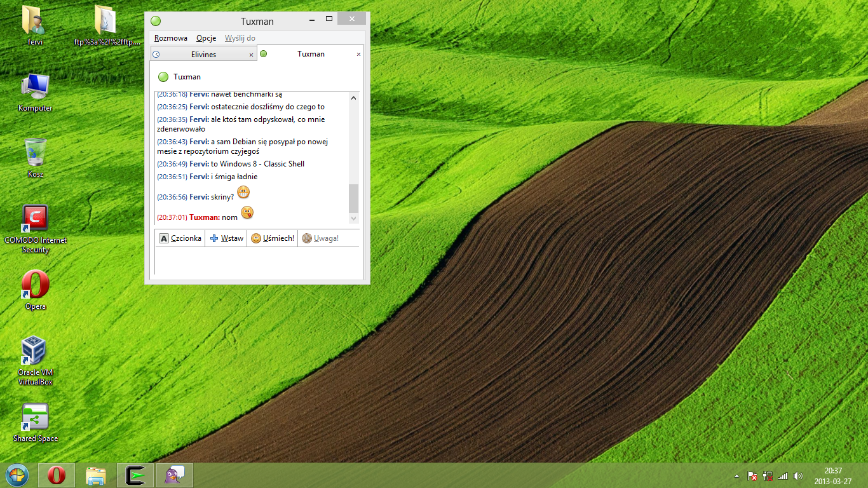Open the Rozmowa menu
The width and height of the screenshot is (868, 488).
click(x=170, y=38)
